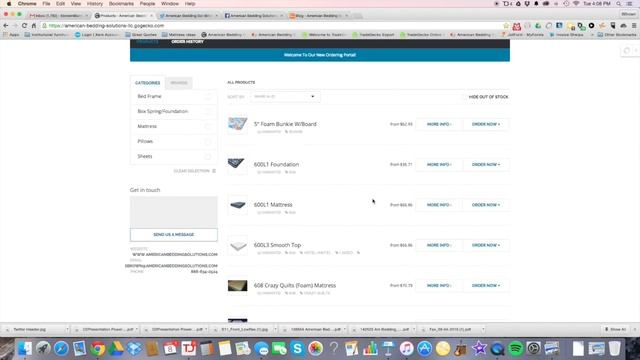Open the 5" Foam Bunkie product thumbnail
The image size is (640, 360).
(x=238, y=124)
